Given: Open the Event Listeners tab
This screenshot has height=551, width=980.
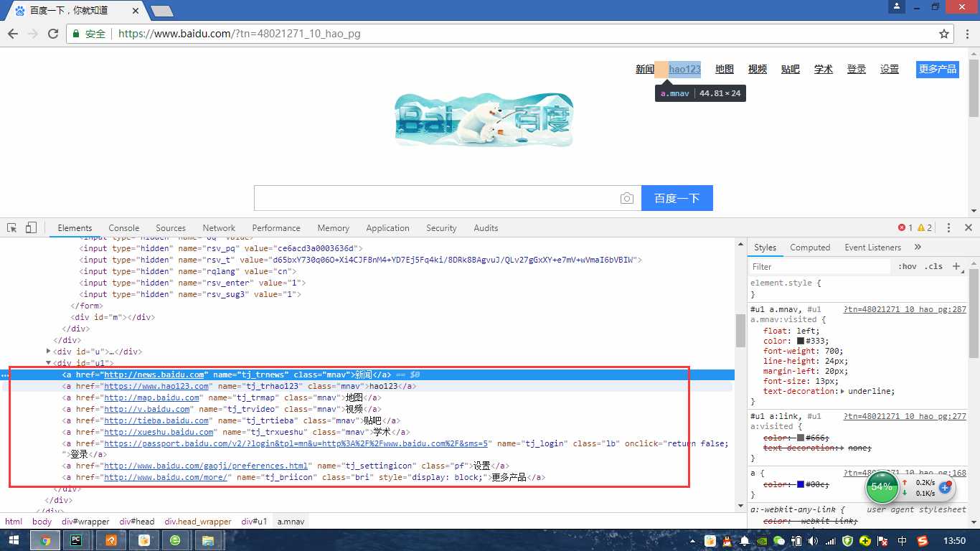Looking at the screenshot, I should (x=872, y=248).
